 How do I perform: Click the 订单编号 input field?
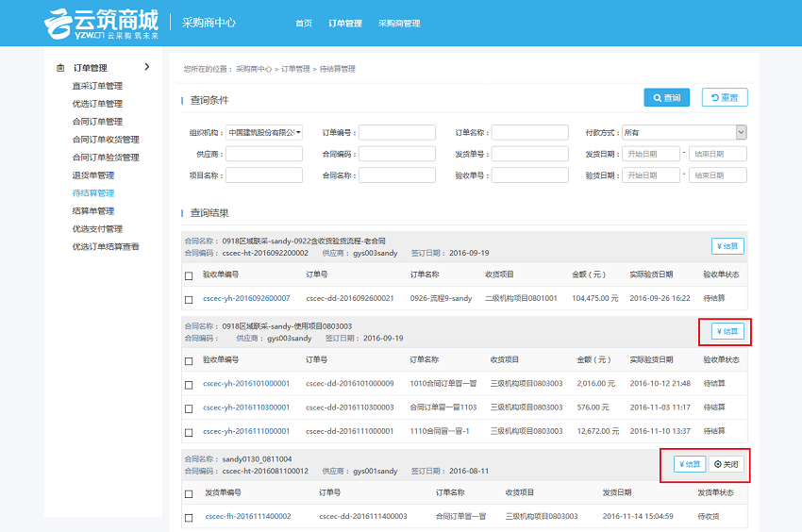pyautogui.click(x=396, y=133)
